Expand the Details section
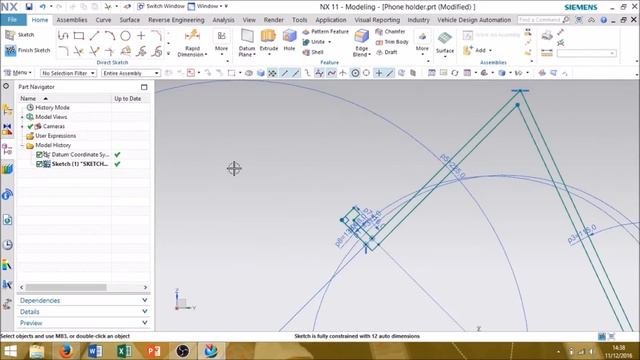 click(83, 312)
